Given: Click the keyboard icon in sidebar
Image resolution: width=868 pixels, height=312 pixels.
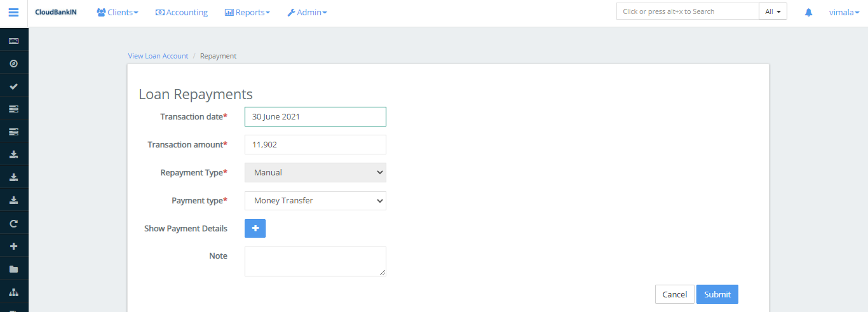Looking at the screenshot, I should [13, 41].
